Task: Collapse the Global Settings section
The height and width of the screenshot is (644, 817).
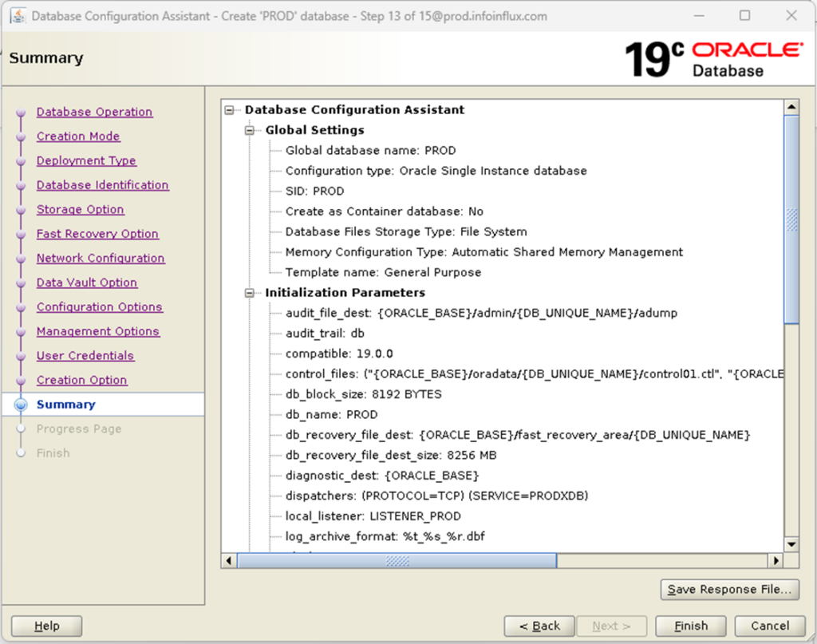Action: 250,130
